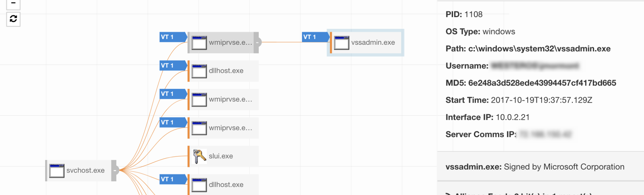Click the MD5 hash value
Image resolution: width=644 pixels, height=195 pixels.
point(542,83)
